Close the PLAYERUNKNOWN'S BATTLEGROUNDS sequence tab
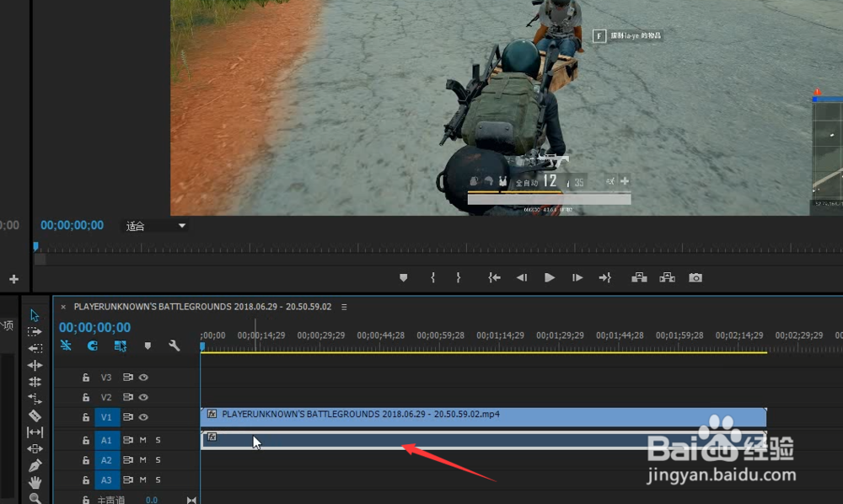Screen dimensions: 843x504 click(63, 307)
